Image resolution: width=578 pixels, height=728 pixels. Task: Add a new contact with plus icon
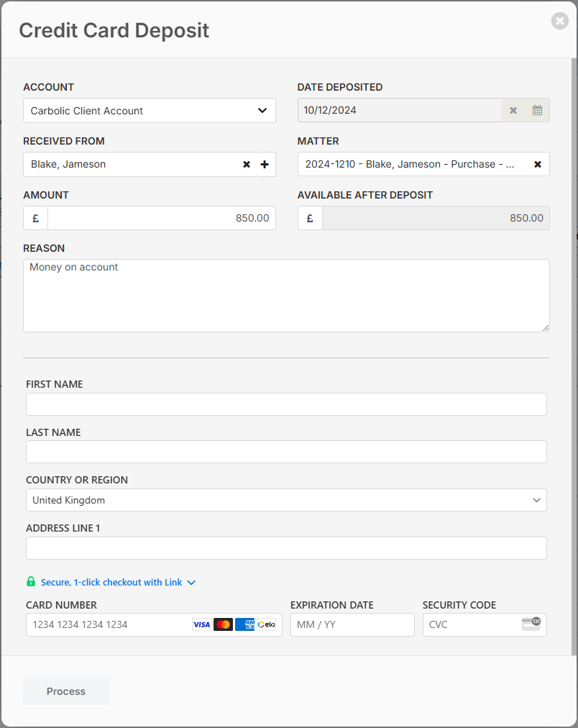click(265, 165)
